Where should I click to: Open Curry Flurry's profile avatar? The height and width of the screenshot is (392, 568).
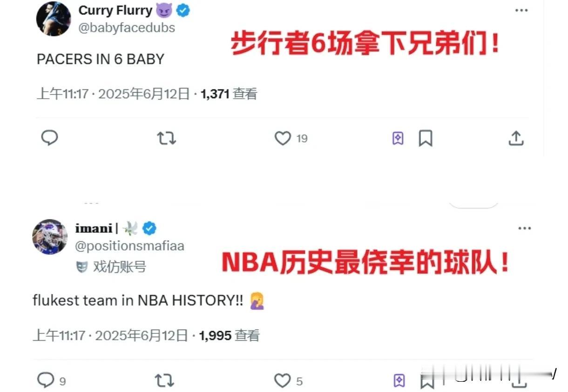coord(54,19)
